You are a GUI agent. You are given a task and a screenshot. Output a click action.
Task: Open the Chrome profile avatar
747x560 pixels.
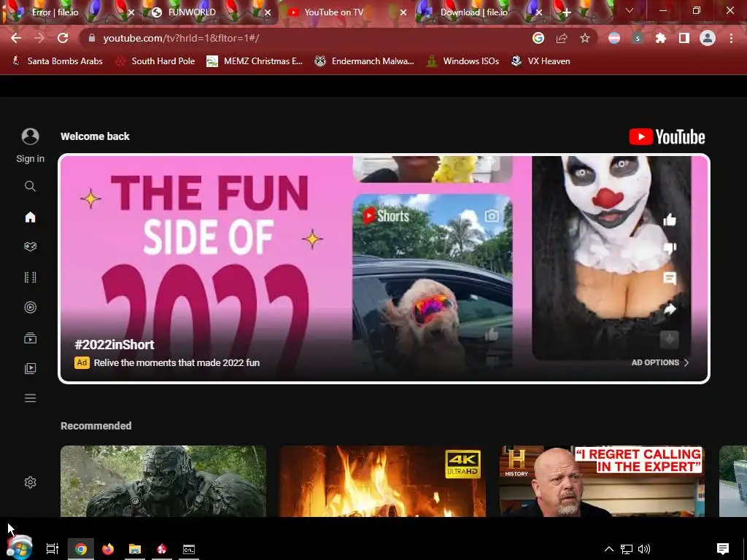click(x=708, y=38)
